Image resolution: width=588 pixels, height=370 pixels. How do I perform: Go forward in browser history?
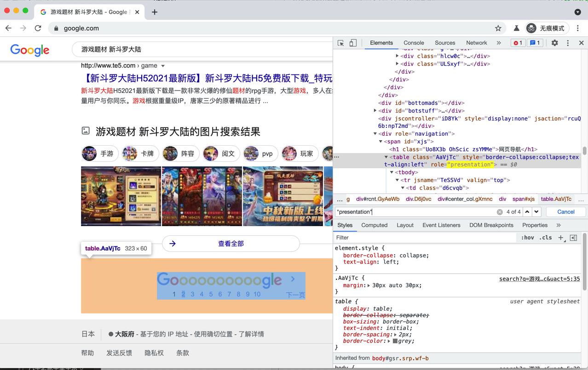[23, 28]
